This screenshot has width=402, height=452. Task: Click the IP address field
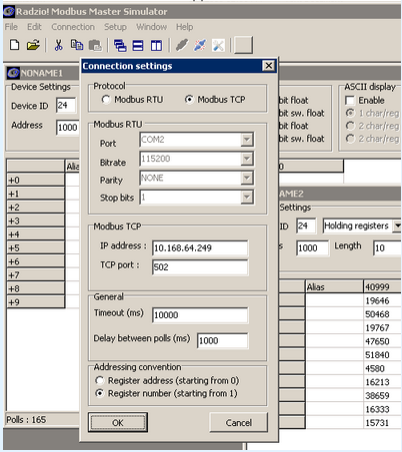pyautogui.click(x=200, y=248)
